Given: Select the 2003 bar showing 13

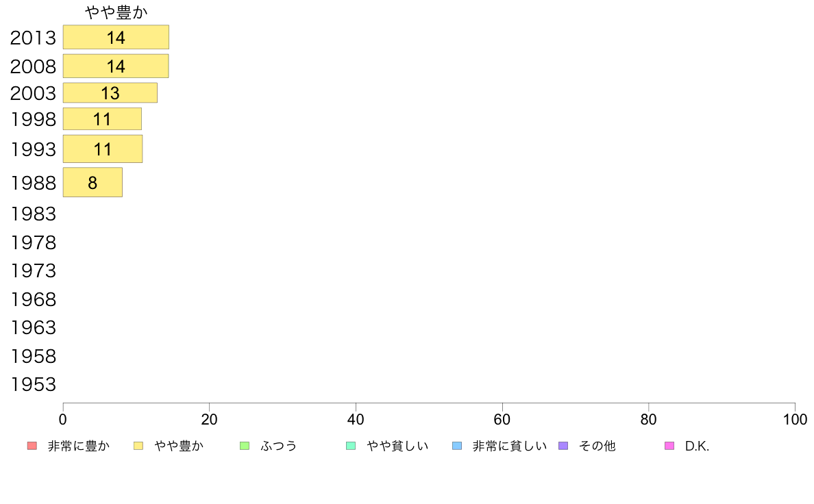Looking at the screenshot, I should 110,93.
